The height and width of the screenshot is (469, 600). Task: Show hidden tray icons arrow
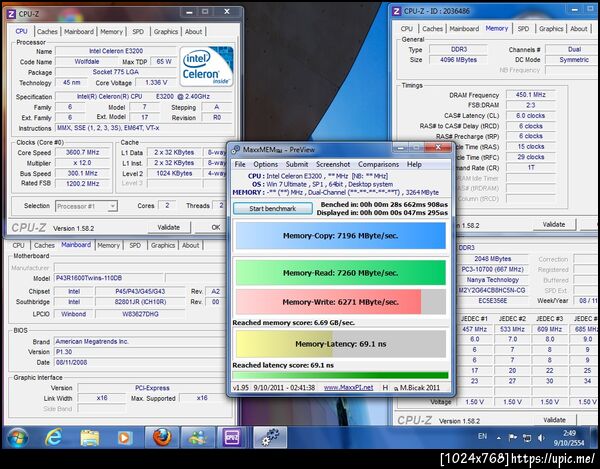499,438
